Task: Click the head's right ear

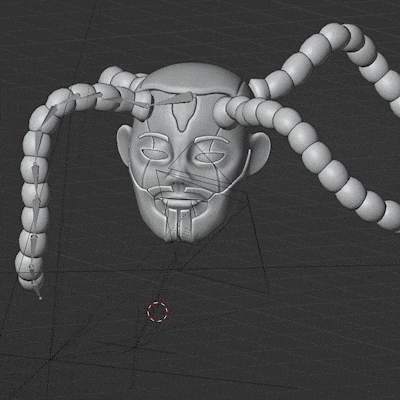Action: pos(259,153)
